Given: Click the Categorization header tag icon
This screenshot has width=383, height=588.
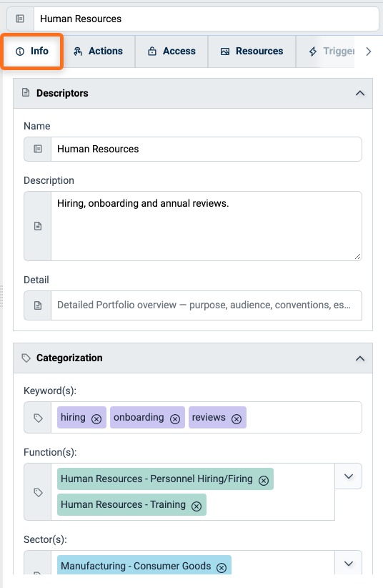Looking at the screenshot, I should coord(26,358).
